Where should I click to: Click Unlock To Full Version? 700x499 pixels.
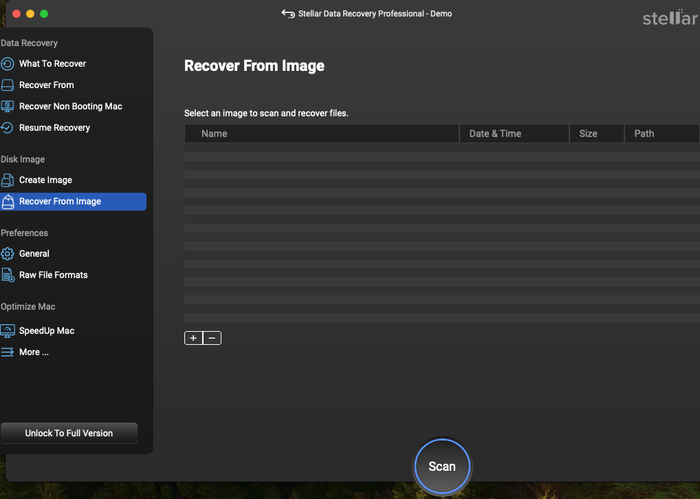[x=69, y=433]
